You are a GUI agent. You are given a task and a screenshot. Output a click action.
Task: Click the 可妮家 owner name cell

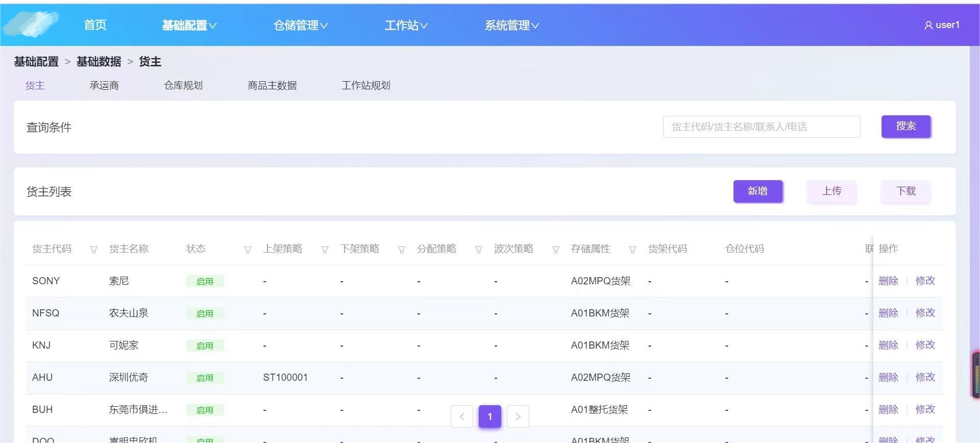(124, 345)
